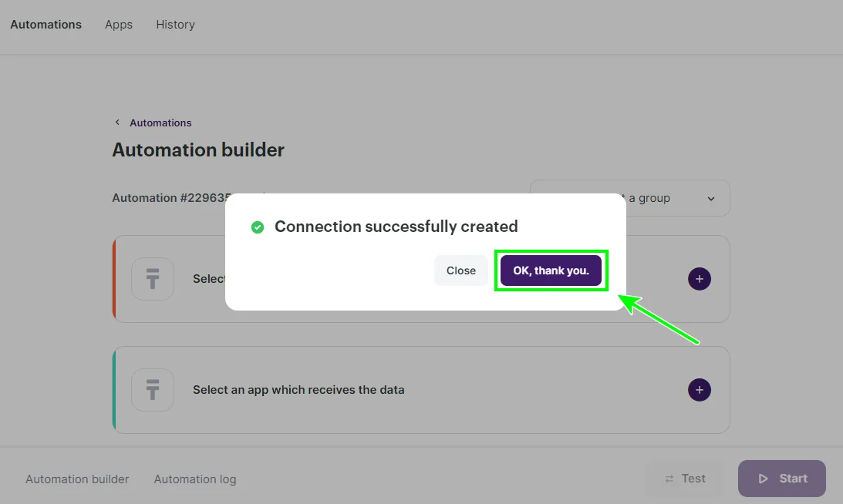
Task: Click the back chevron before Automations breadcrumb
Action: click(x=116, y=122)
